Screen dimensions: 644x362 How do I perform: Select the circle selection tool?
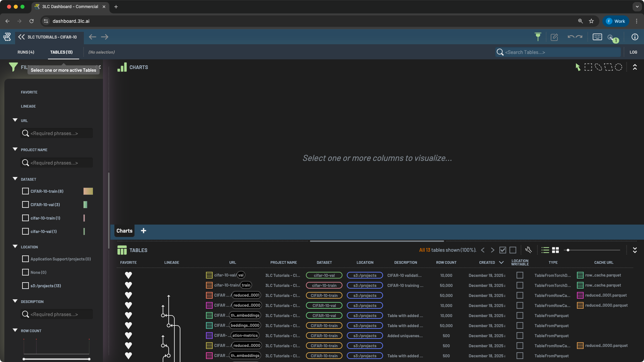(619, 67)
